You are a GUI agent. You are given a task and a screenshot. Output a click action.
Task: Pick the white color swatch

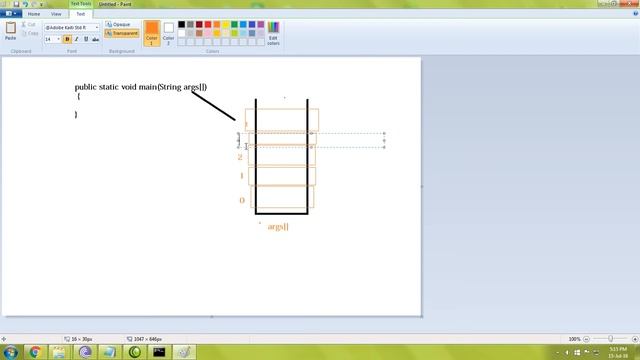(182, 33)
